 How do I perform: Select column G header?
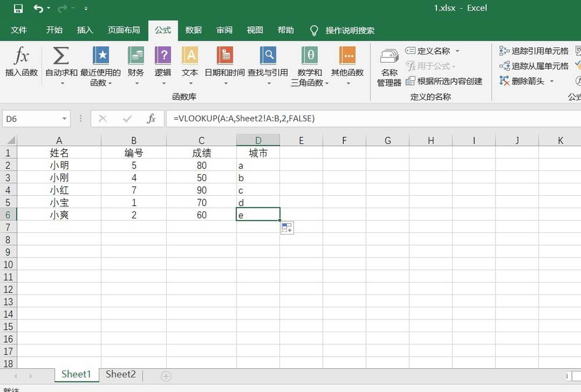pyautogui.click(x=388, y=141)
